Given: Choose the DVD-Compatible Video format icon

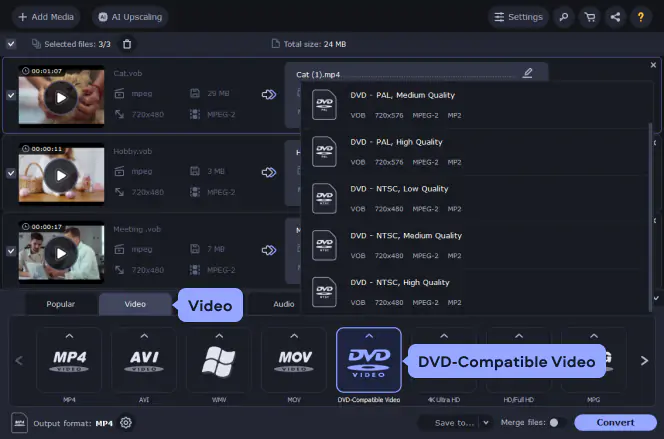Looking at the screenshot, I should pyautogui.click(x=369, y=361).
